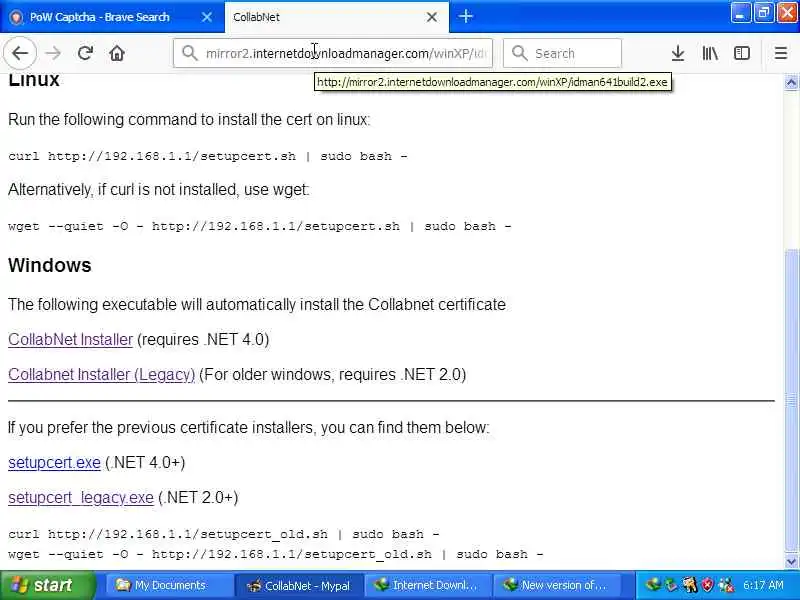The image size is (800, 600).
Task: Click the Linux heading text
Action: pos(34,80)
